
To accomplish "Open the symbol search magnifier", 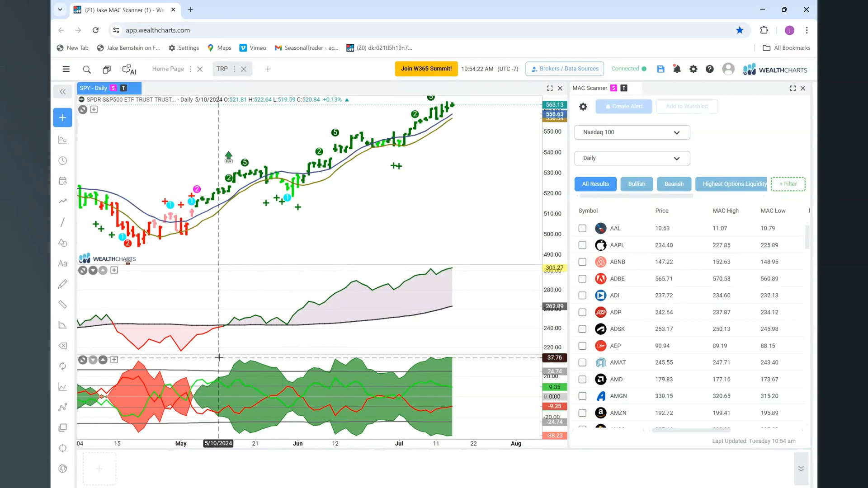I will point(87,69).
